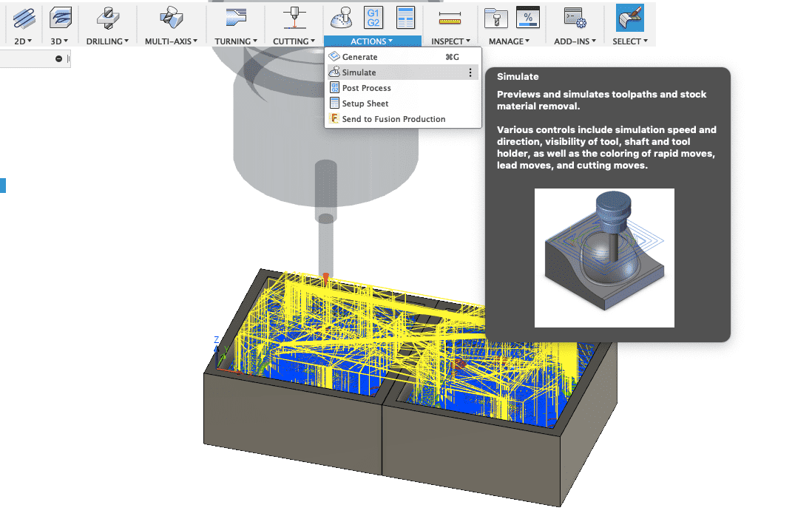Collapse the browser panel minus button
Screen dimensions: 812x516
coord(58,59)
